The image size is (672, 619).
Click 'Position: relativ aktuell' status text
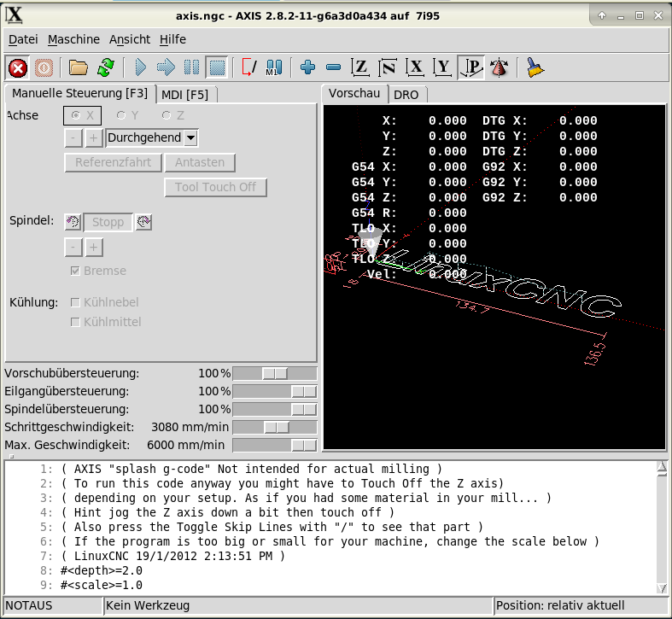tap(559, 605)
